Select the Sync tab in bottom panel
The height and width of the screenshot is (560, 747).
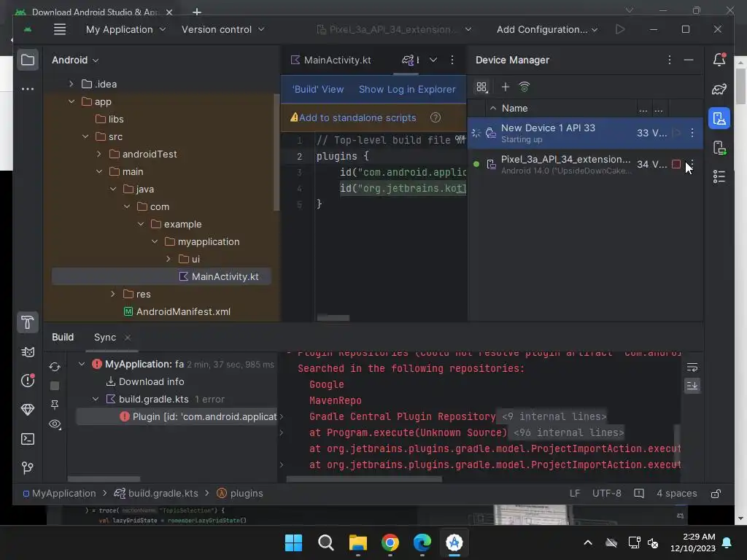tap(105, 337)
